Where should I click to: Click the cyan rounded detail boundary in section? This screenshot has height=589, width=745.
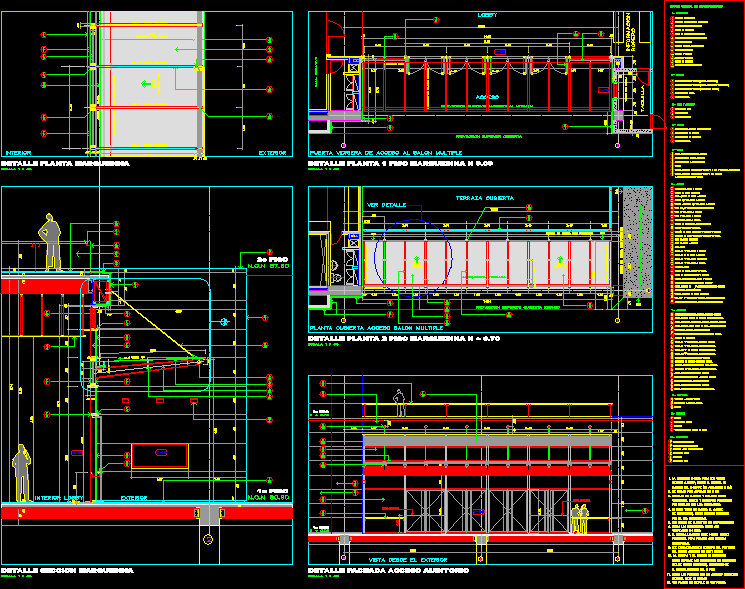click(145, 335)
